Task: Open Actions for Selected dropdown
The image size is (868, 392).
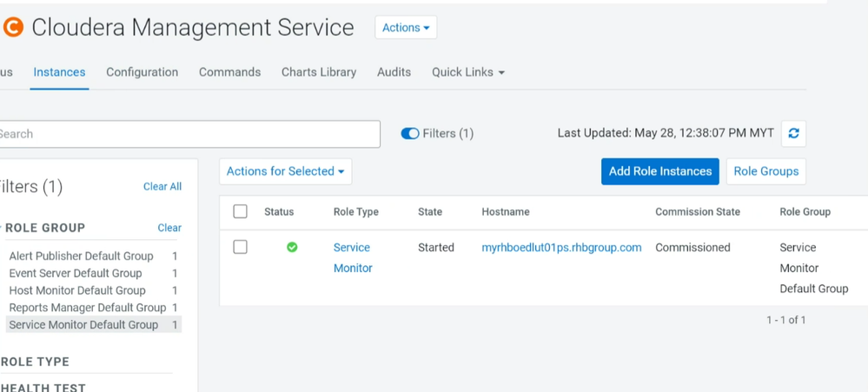Action: tap(285, 171)
